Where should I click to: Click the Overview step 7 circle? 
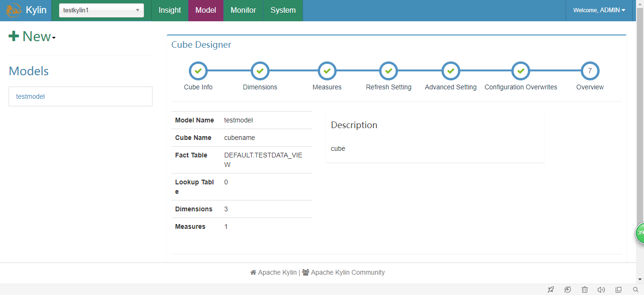(590, 71)
